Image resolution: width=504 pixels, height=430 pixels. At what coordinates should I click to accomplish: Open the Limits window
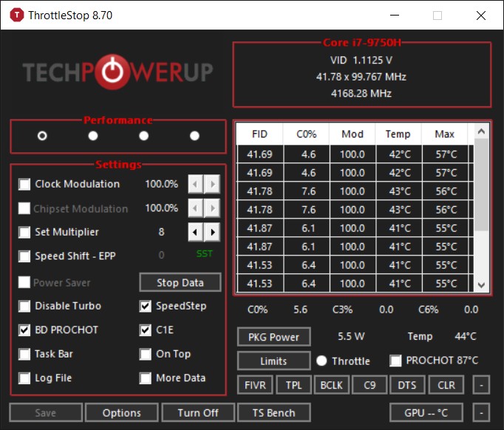[274, 361]
